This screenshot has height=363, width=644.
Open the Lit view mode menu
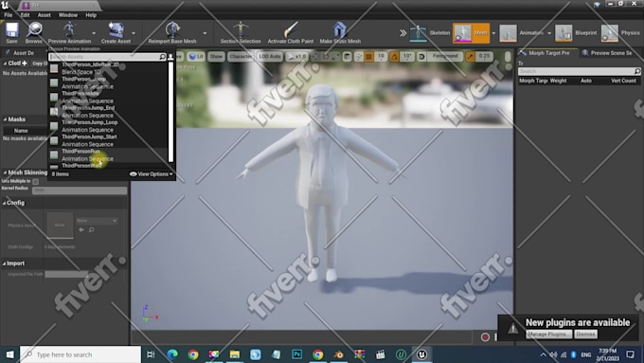coord(196,56)
